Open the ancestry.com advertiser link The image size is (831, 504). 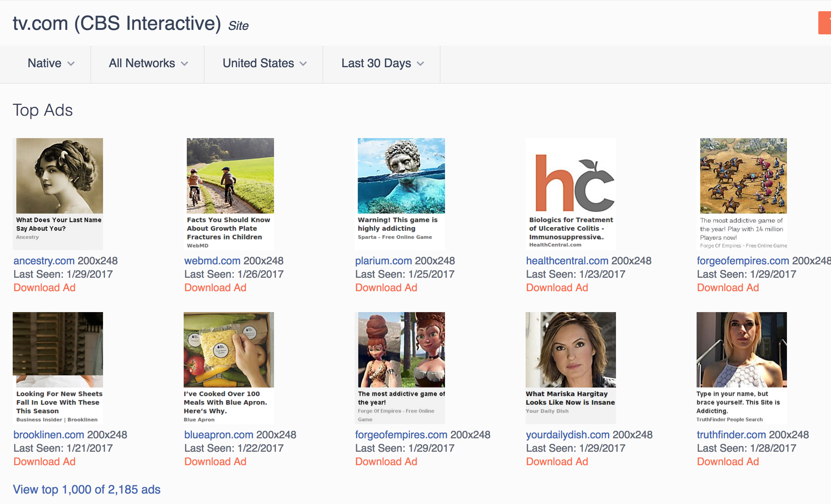(44, 261)
